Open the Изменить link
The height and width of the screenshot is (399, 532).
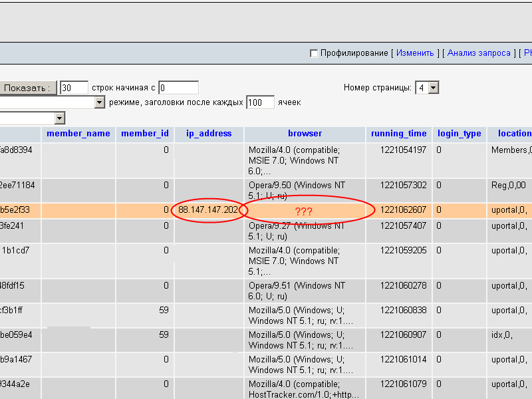click(x=415, y=53)
